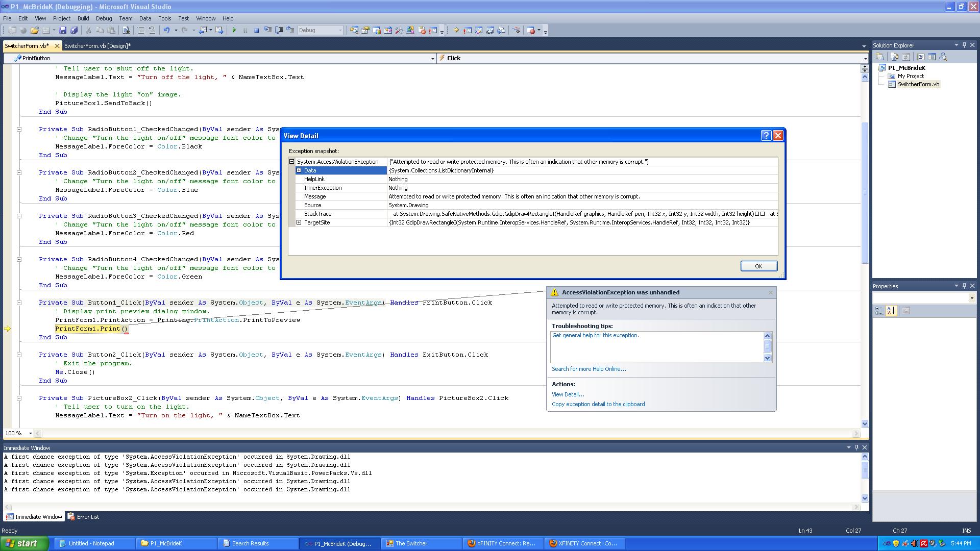Open the Build menu
The image size is (980, 551).
tap(83, 18)
